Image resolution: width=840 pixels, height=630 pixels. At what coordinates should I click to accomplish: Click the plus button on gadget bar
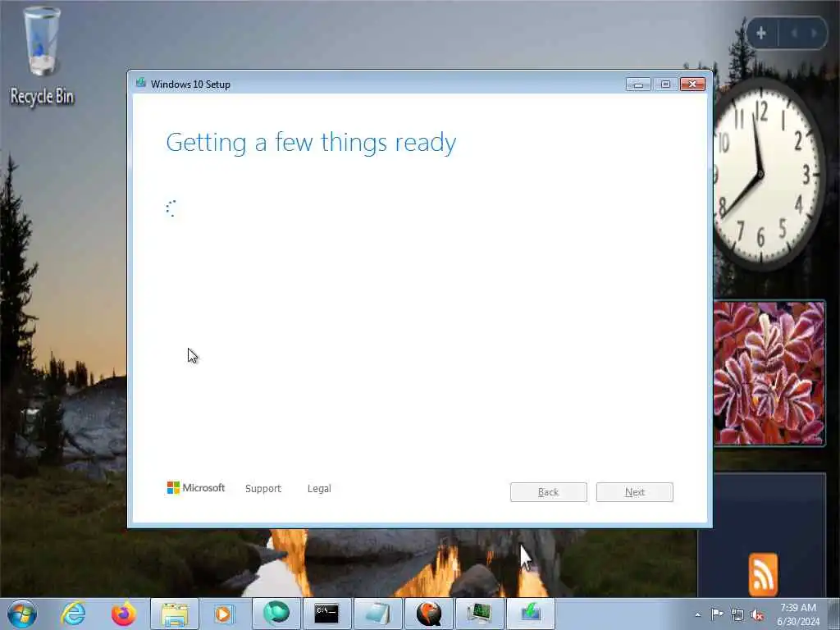point(760,33)
